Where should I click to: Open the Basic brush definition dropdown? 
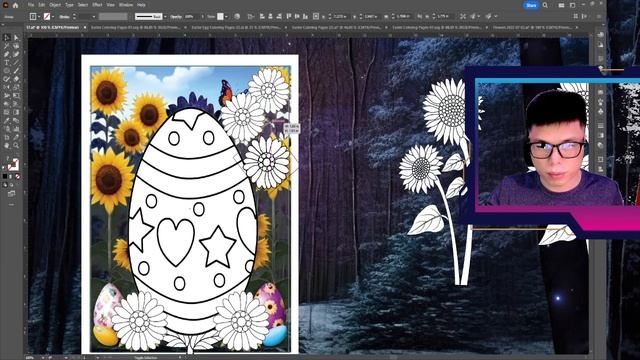[164, 16]
